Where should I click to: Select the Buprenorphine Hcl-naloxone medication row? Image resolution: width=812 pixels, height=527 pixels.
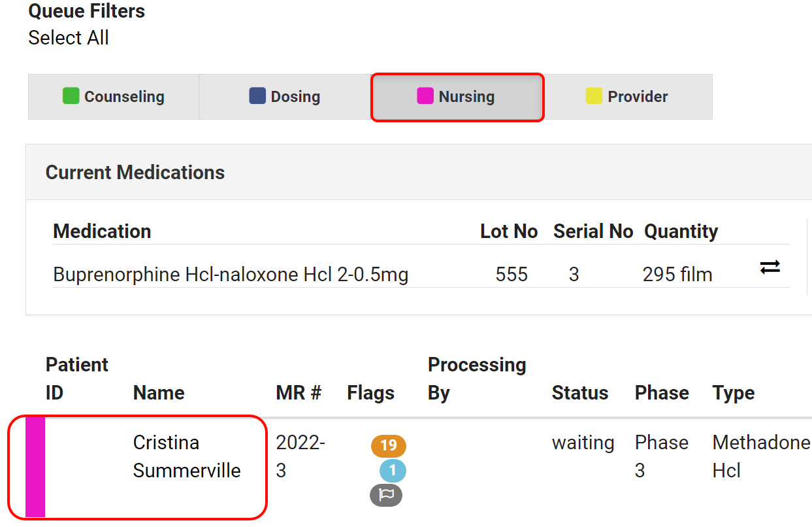coord(231,275)
